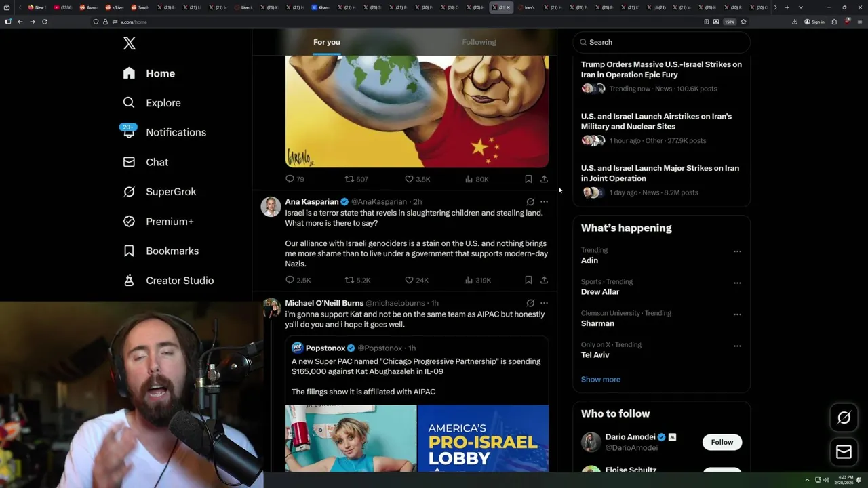Reply to Ana Kasparian's post with 2.5K replies
The image size is (868, 488).
[x=298, y=280]
